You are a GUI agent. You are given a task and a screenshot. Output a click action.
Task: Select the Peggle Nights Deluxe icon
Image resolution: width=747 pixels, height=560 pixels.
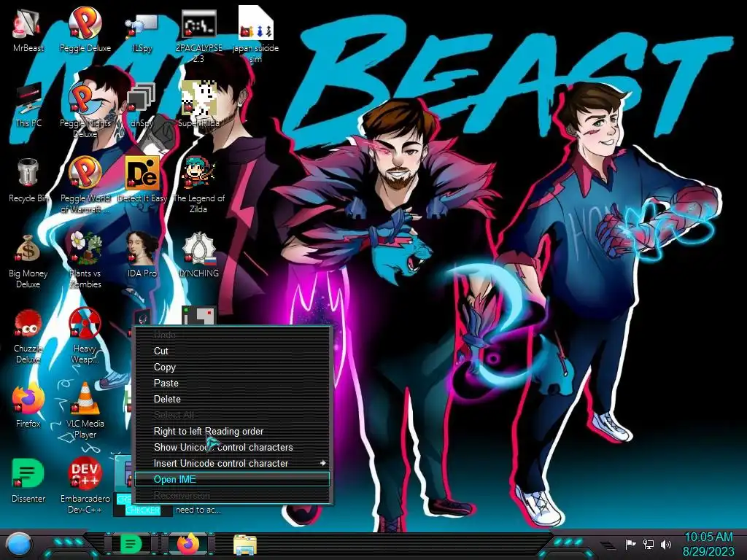click(85, 109)
